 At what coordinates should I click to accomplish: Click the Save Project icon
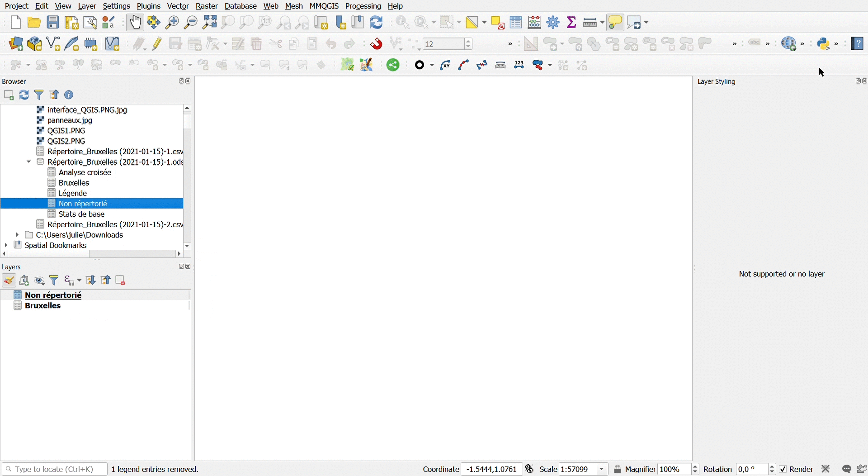(x=53, y=22)
